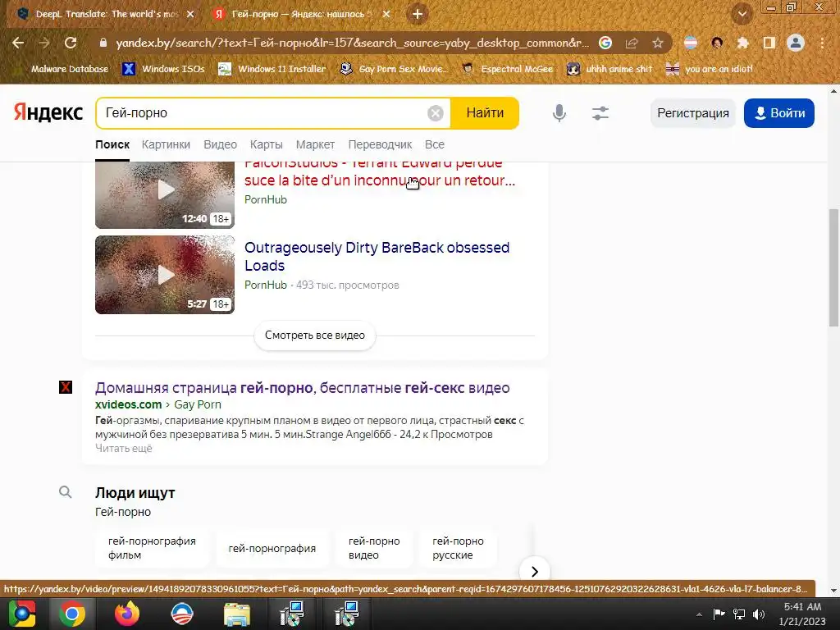This screenshot has width=840, height=630.
Task: Open tab search dropdown arrow
Action: (x=742, y=14)
